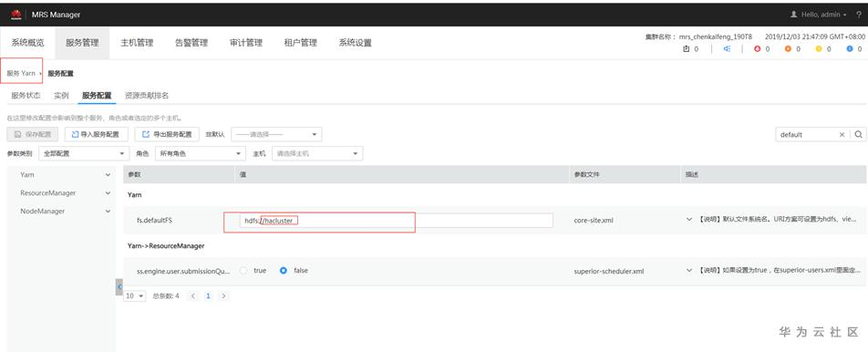Open the 参数类别 全部配置 dropdown
The width and height of the screenshot is (868, 352).
83,153
